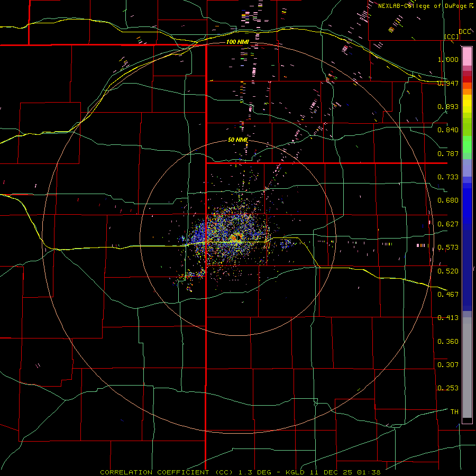This screenshot has width=476, height=476.
Task: Click the 0.573 scale value
Action: click(448, 248)
